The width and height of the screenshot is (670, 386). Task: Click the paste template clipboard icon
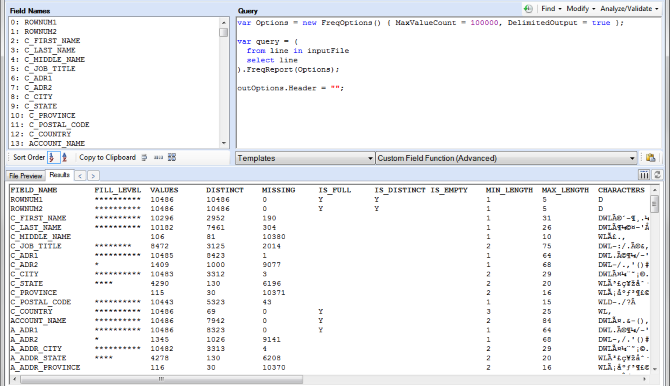tap(650, 158)
